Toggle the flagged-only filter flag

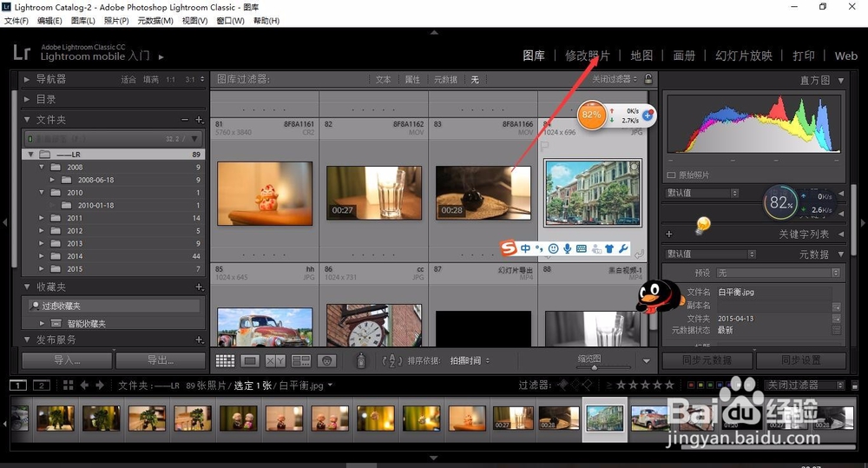562,385
